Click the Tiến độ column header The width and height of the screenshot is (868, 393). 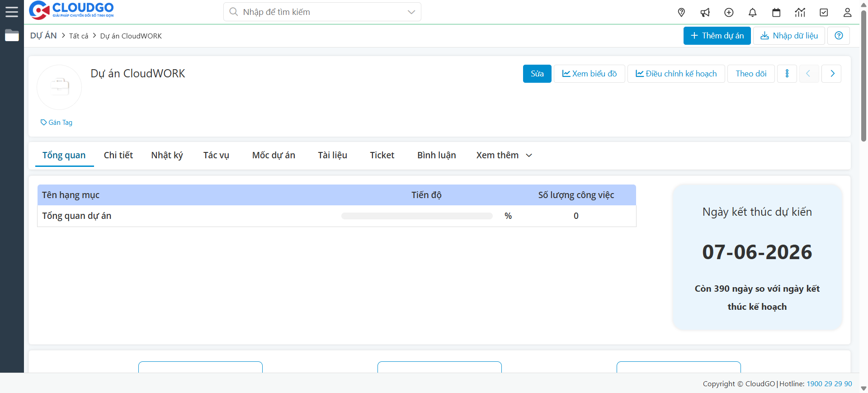426,195
